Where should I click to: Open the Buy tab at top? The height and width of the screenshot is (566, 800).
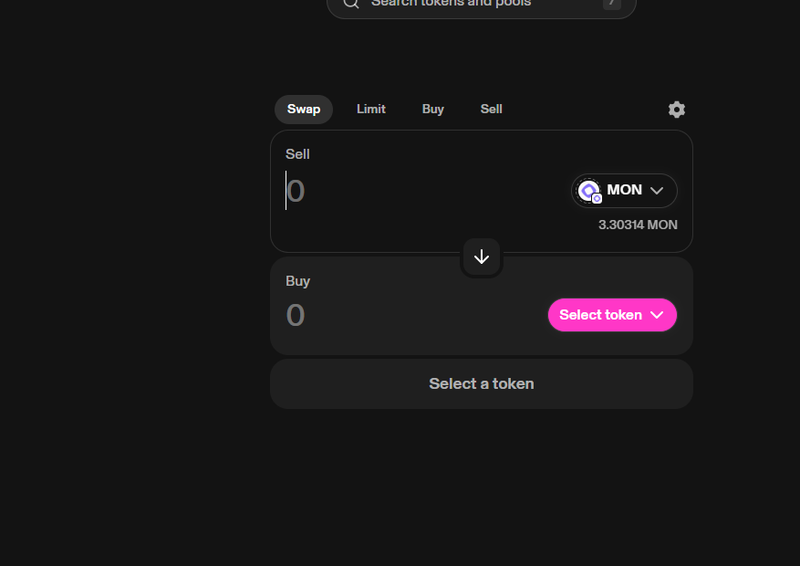point(433,109)
